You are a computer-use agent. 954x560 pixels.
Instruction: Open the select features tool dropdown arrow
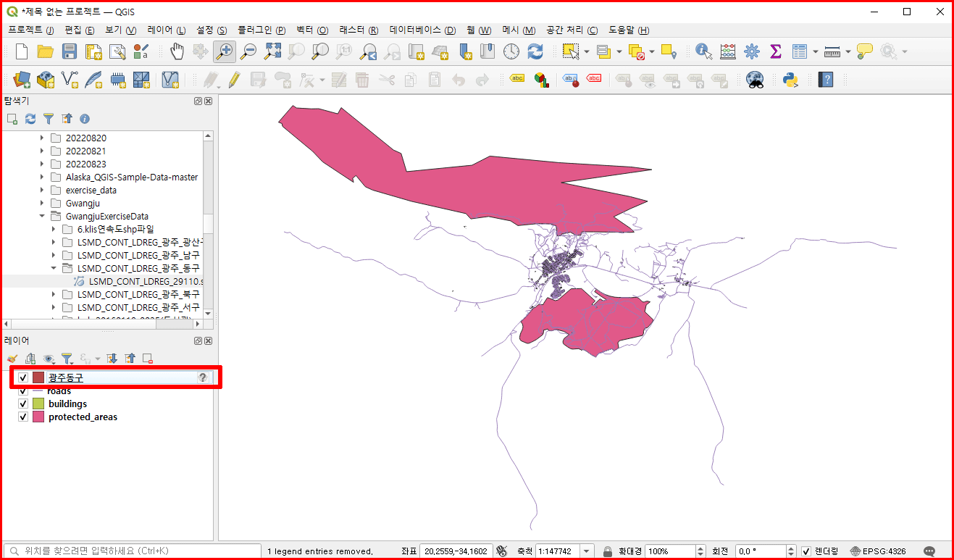587,51
